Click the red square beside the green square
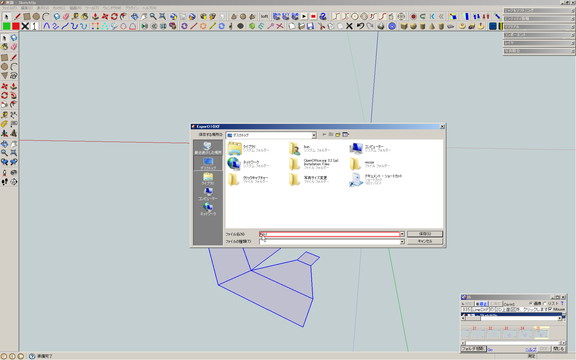This screenshot has height=360, width=576. 16,26
